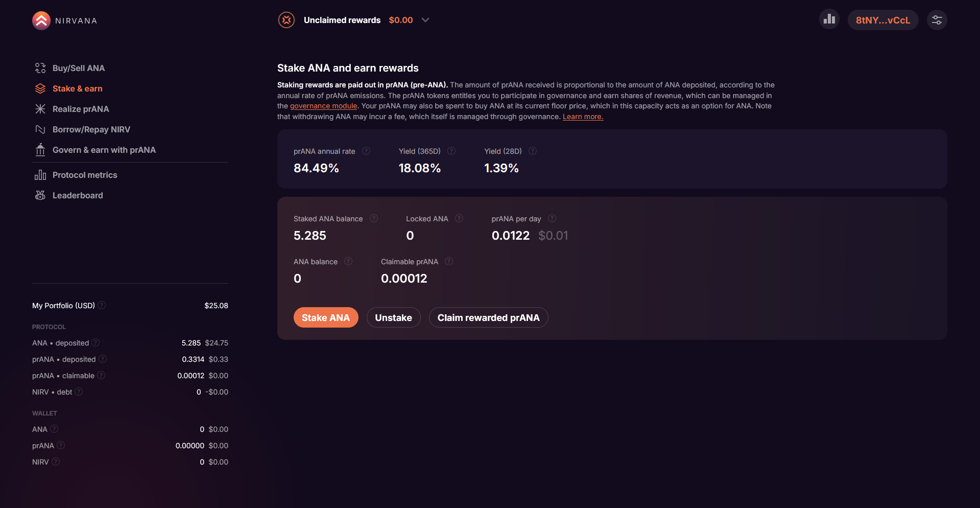This screenshot has width=980, height=508.
Task: Claim rewarded prANA
Action: pos(488,317)
